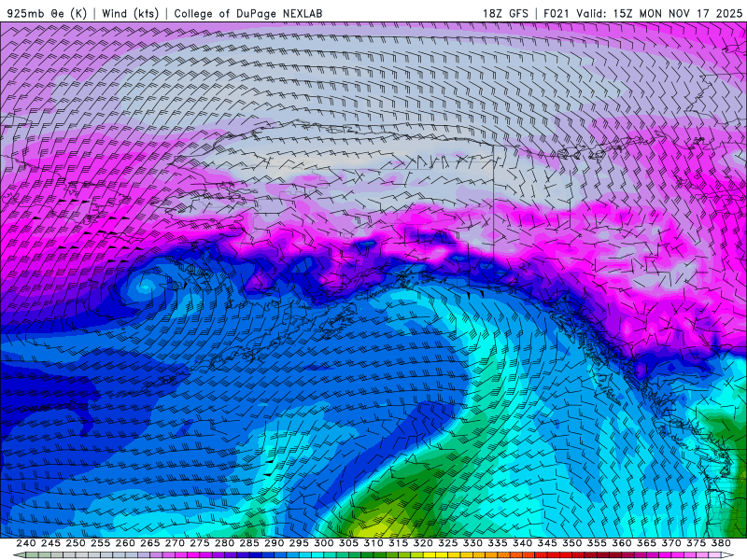Click the 340 legend value
Screen dimensions: 747x560
pos(522,543)
